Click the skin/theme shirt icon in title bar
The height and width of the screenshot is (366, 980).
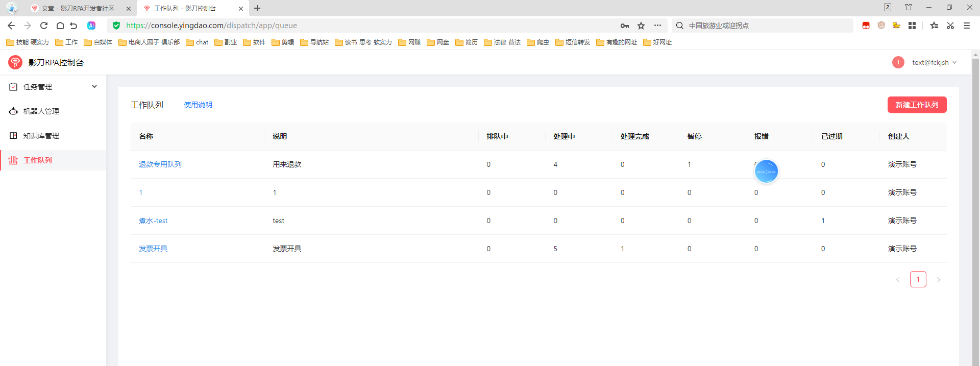909,7
